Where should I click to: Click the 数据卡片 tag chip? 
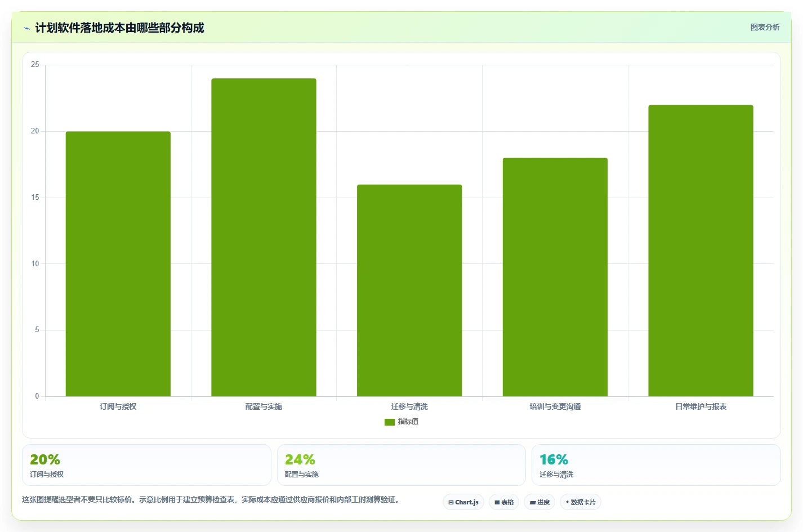(581, 502)
